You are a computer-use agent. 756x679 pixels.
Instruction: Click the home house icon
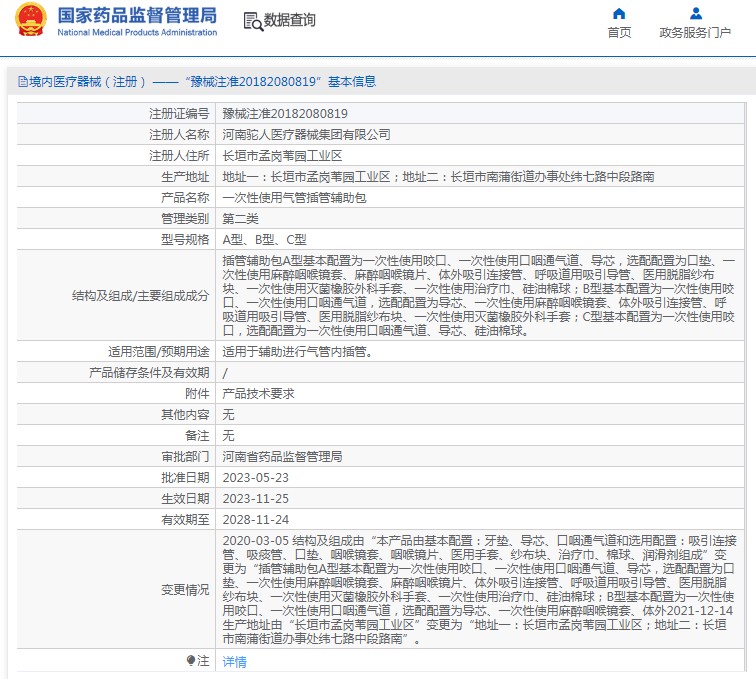click(619, 14)
